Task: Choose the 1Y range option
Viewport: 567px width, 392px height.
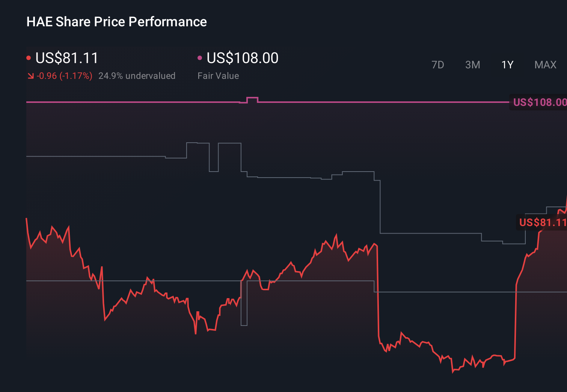Action: 507,65
